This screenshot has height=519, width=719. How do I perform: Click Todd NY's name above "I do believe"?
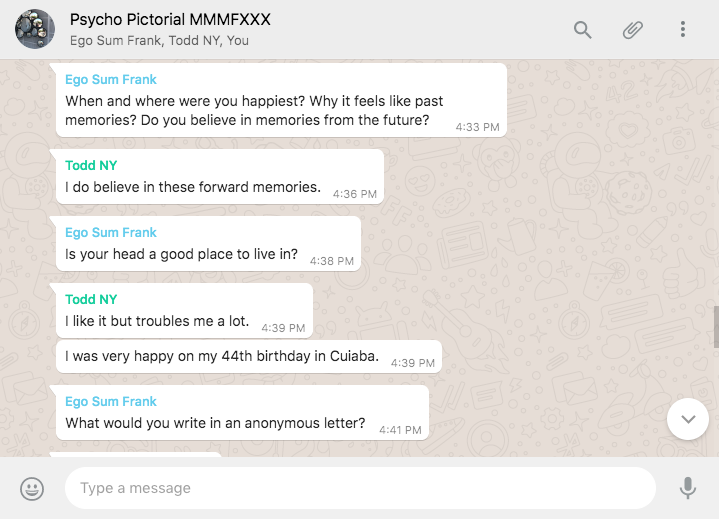point(91,165)
